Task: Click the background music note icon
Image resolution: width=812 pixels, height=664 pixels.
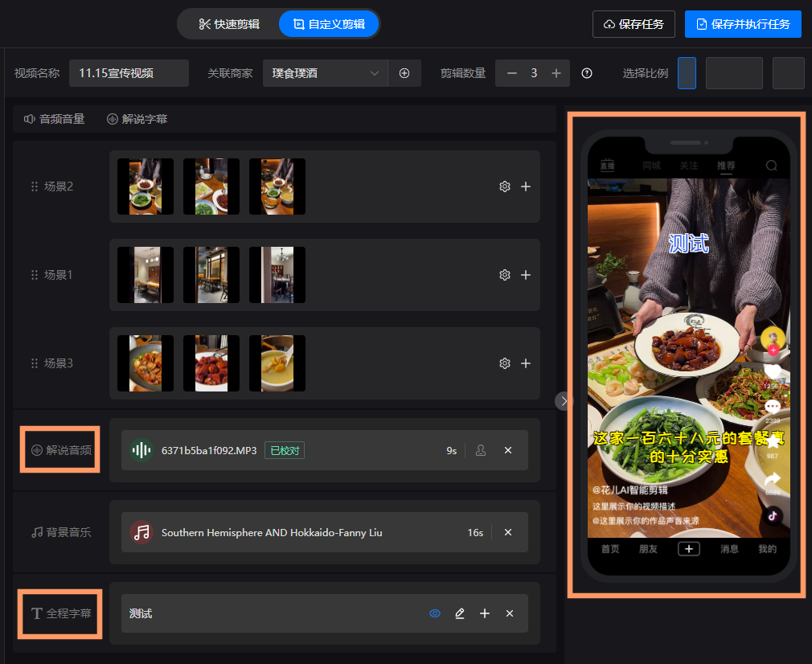Action: pos(141,532)
